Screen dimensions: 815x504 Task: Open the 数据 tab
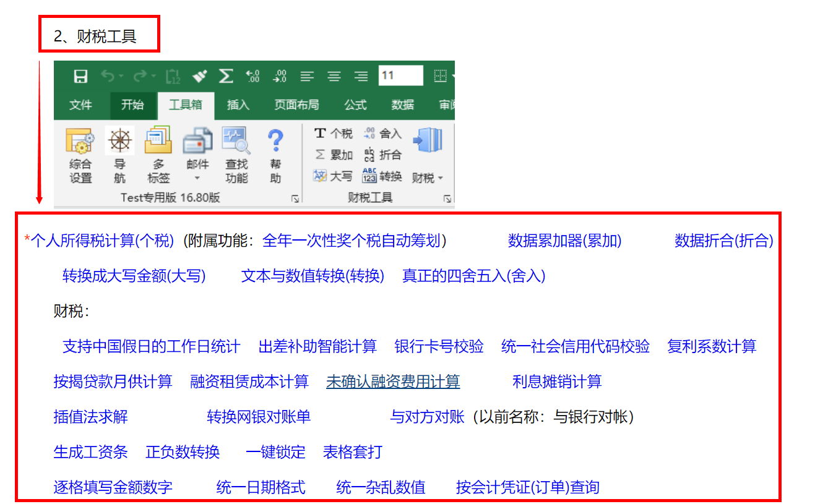coord(403,105)
